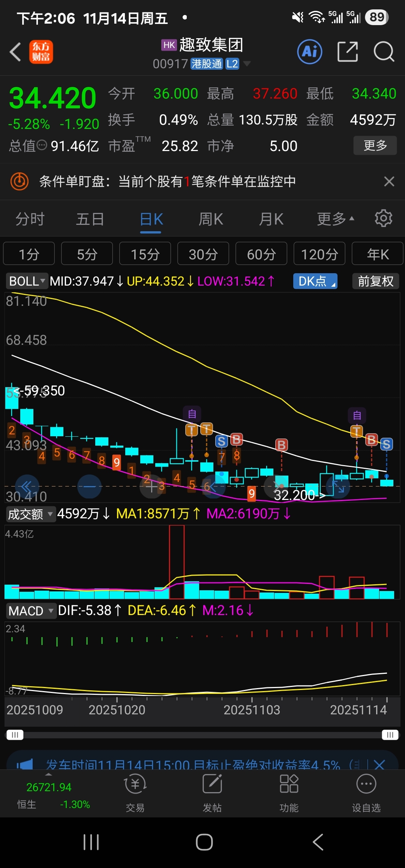Tap the 港股通 badge
This screenshot has width=405, height=868.
point(207,64)
